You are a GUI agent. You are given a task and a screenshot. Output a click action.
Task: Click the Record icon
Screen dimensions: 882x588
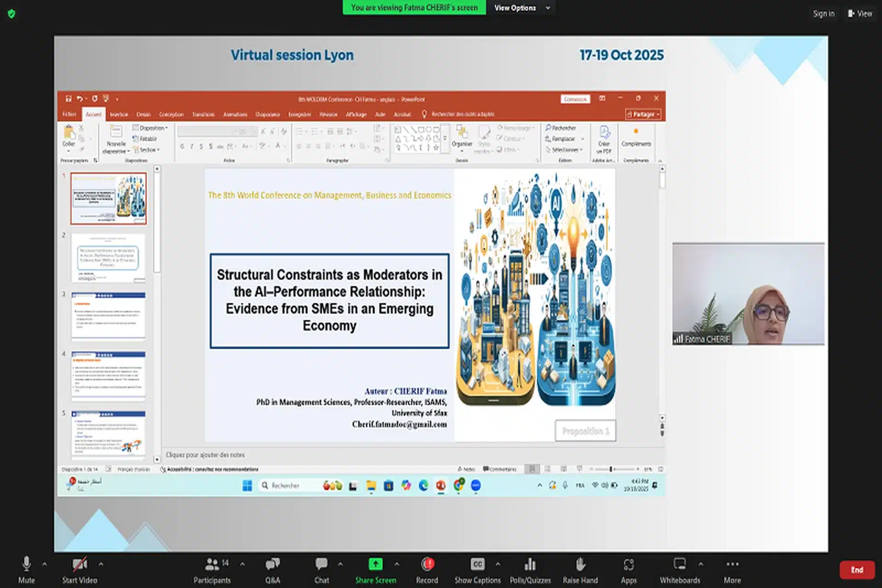(x=427, y=564)
